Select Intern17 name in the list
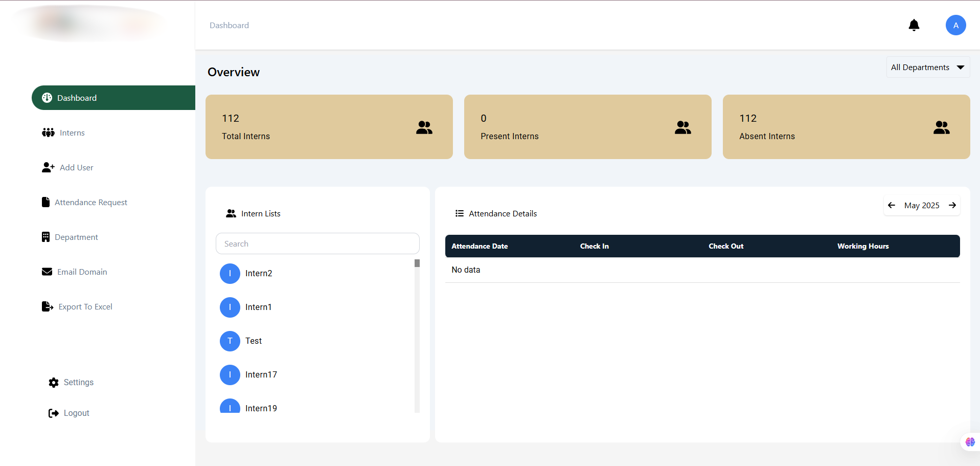The image size is (980, 466). (261, 374)
